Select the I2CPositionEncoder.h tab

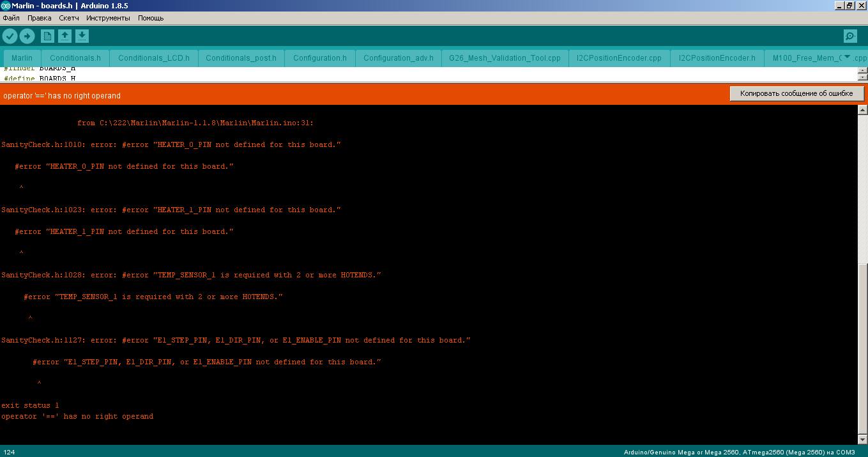[717, 58]
